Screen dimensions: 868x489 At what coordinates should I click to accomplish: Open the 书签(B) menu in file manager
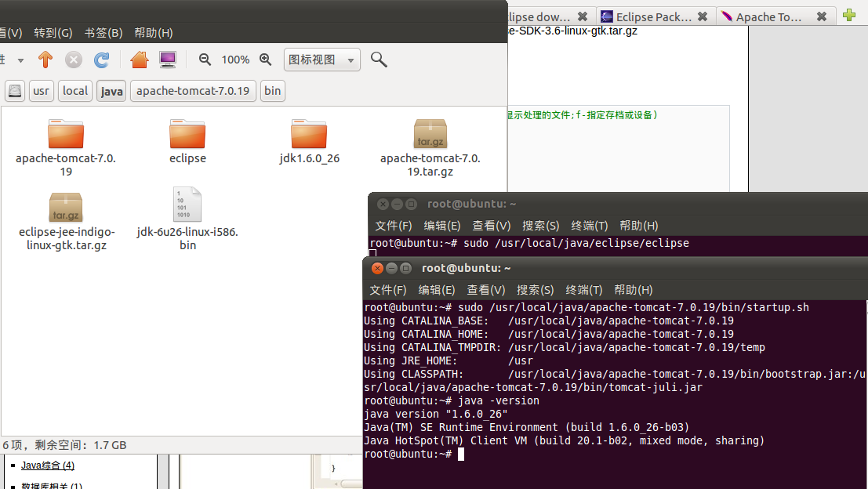[104, 33]
